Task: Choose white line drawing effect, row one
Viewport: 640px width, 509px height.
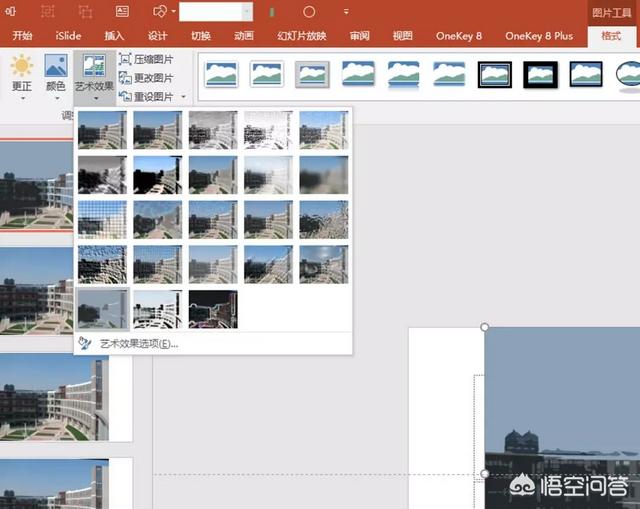Action: click(x=268, y=130)
